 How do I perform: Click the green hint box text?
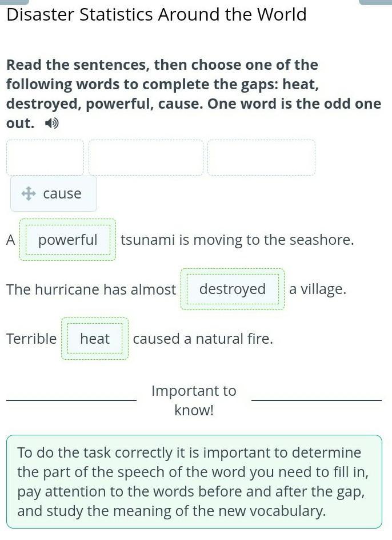click(194, 482)
